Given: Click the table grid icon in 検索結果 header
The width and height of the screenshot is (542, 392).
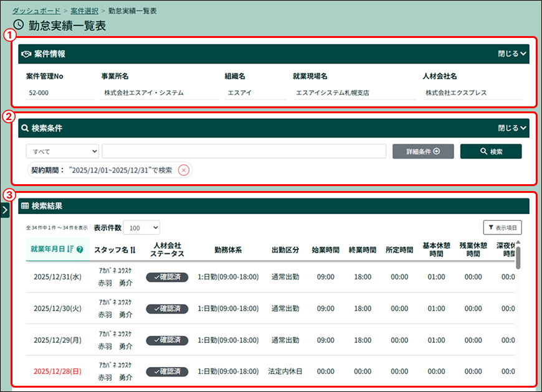Looking at the screenshot, I should (x=25, y=206).
